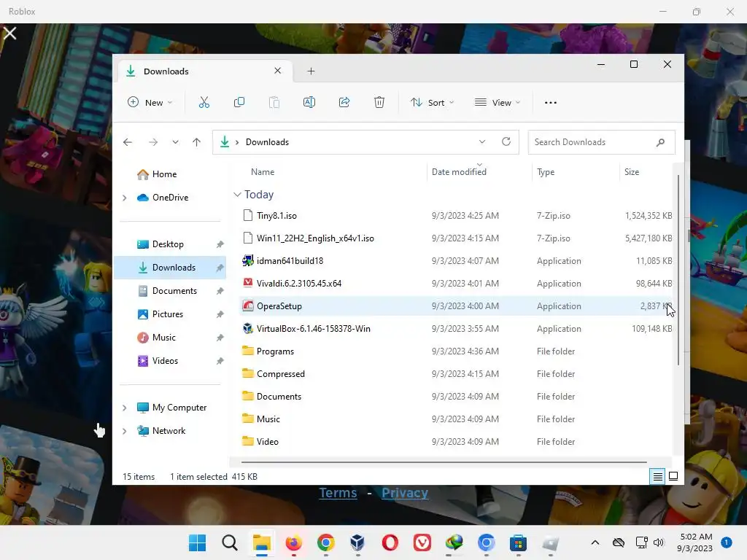Click the vertical scrollbar in file list
This screenshot has height=560, width=747.
tap(678, 270)
